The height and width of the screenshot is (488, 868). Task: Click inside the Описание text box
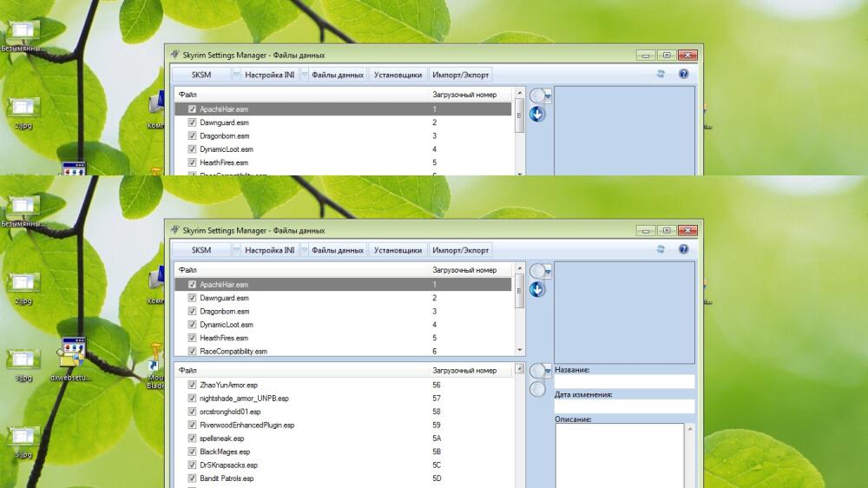[619, 455]
